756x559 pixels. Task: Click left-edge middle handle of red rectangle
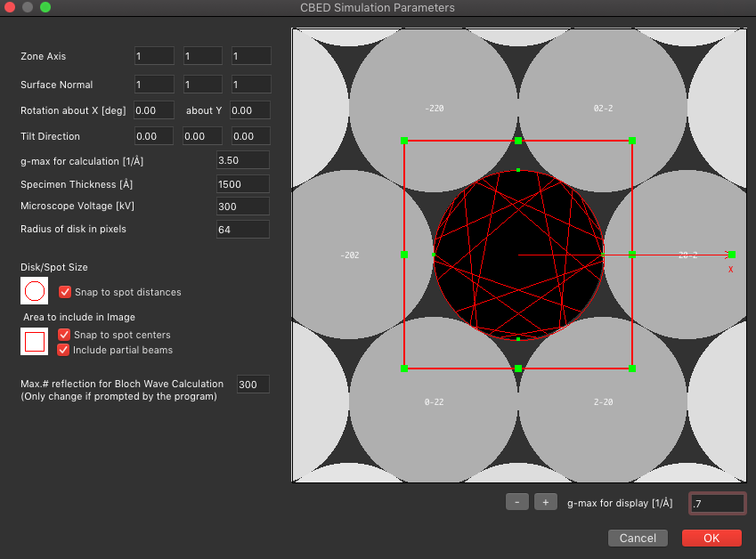coord(404,255)
